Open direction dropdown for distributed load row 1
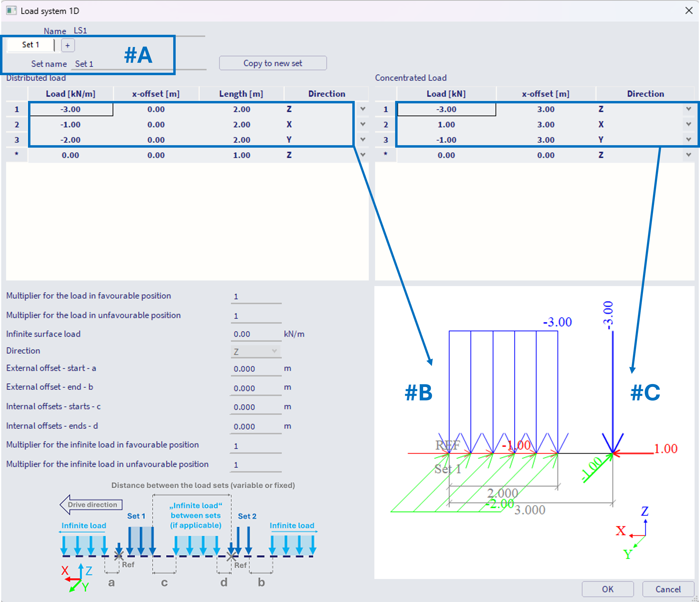Viewport: 700px width, 602px height. [x=363, y=109]
